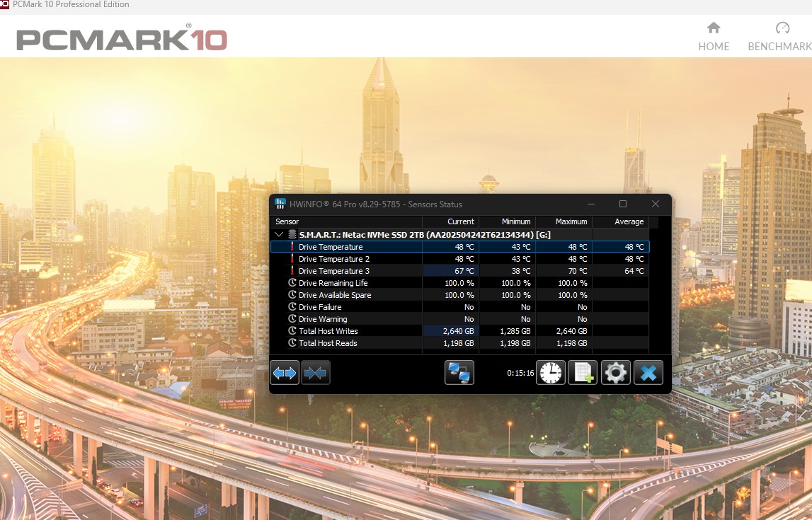This screenshot has height=520, width=812.
Task: Click the HWiNFO 64 Pro window title text
Action: (x=375, y=204)
